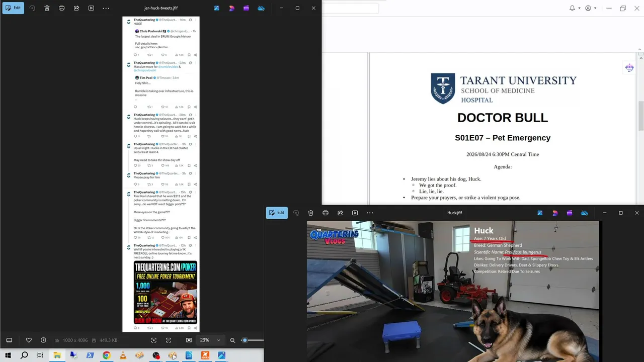Print the Huck.jfif image

pyautogui.click(x=326, y=213)
